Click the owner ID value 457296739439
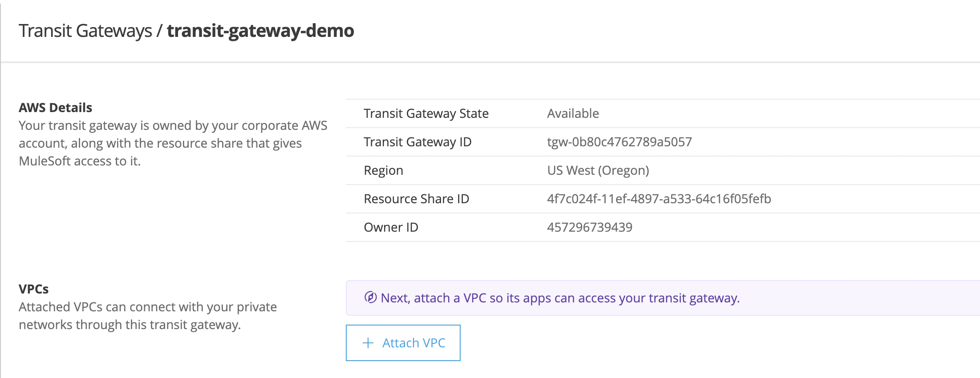The height and width of the screenshot is (378, 980). coord(589,227)
